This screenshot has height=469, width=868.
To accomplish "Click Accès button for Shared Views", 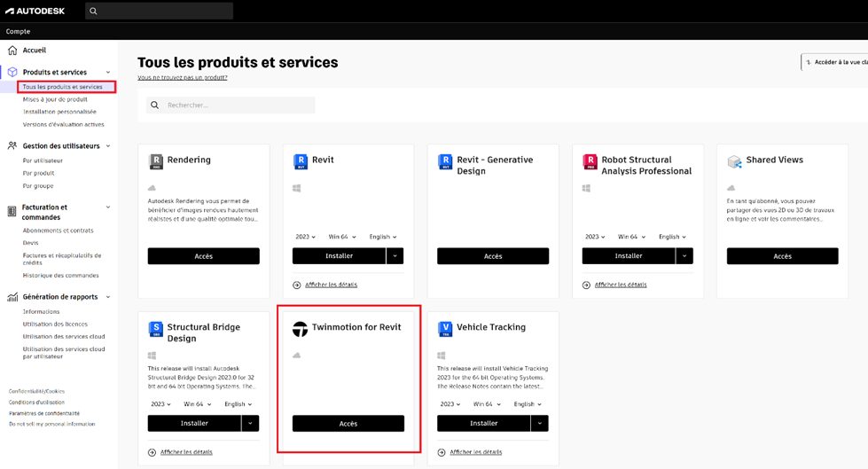I will tap(783, 256).
